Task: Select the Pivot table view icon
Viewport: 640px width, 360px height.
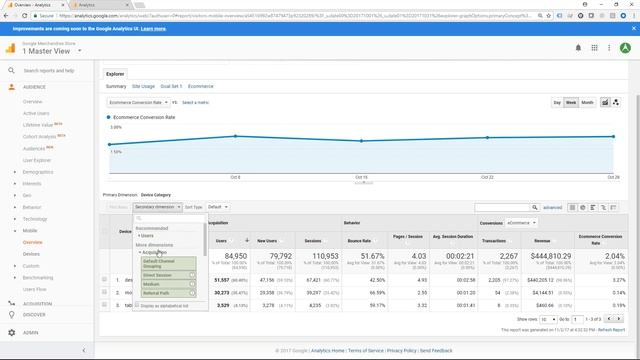Action: coord(613,207)
